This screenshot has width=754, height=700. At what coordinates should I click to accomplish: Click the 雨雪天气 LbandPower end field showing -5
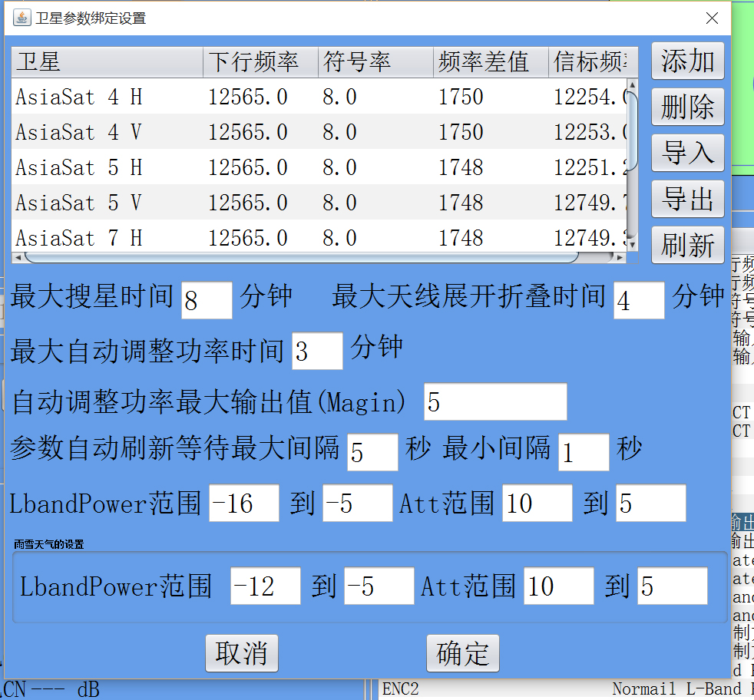pyautogui.click(x=379, y=586)
